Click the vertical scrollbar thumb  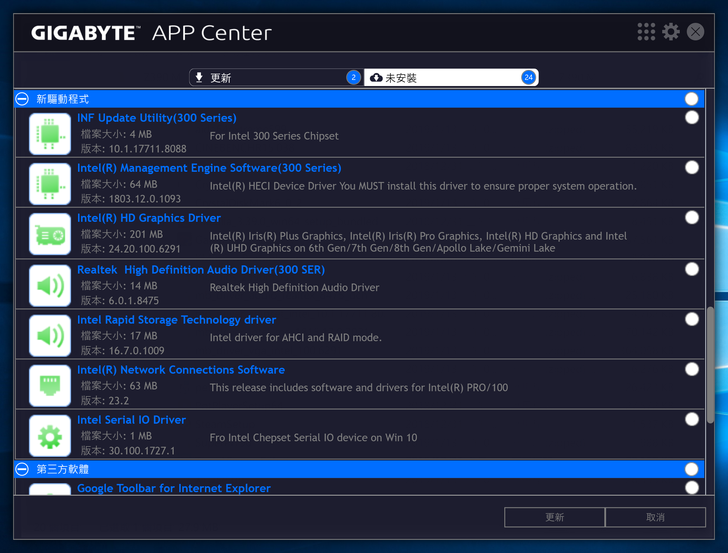point(711,363)
